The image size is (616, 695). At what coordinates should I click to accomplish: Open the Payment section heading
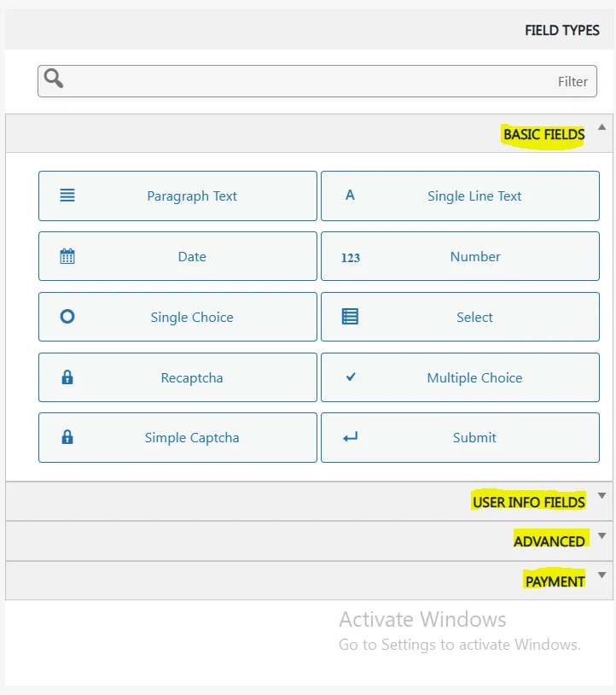tap(555, 581)
